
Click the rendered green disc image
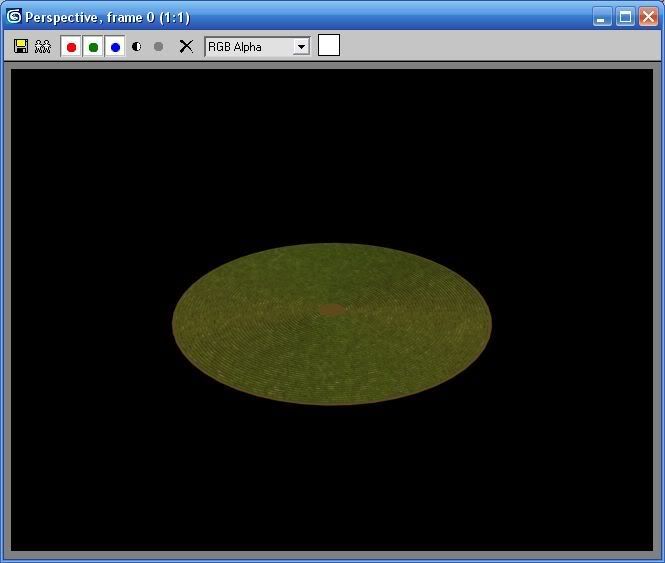tap(332, 324)
